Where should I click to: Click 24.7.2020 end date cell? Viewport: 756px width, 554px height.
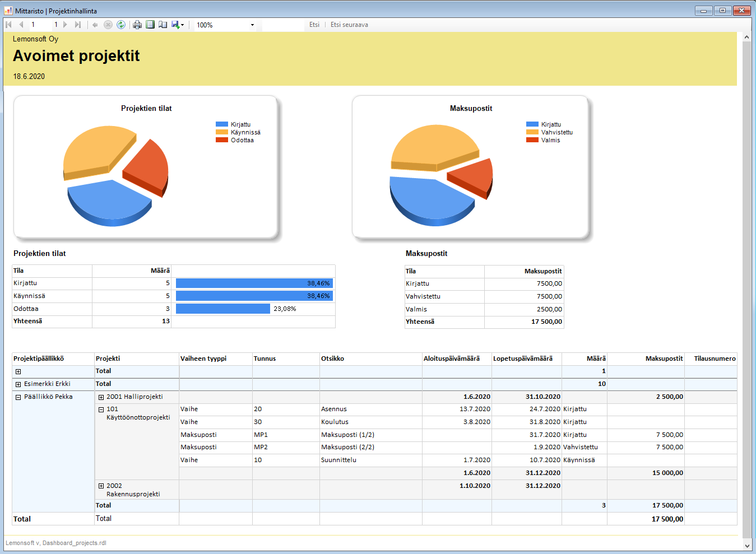[x=527, y=409]
